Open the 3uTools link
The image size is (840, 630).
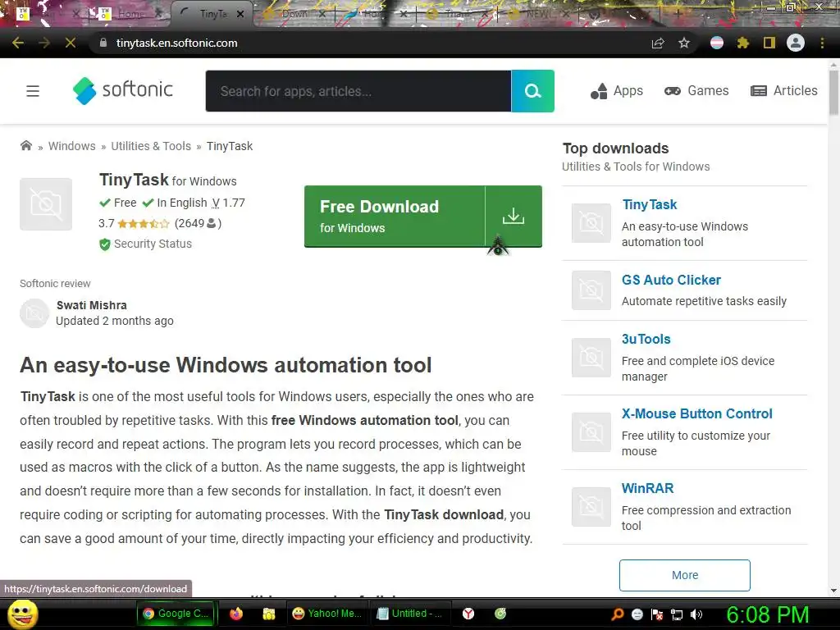click(646, 339)
